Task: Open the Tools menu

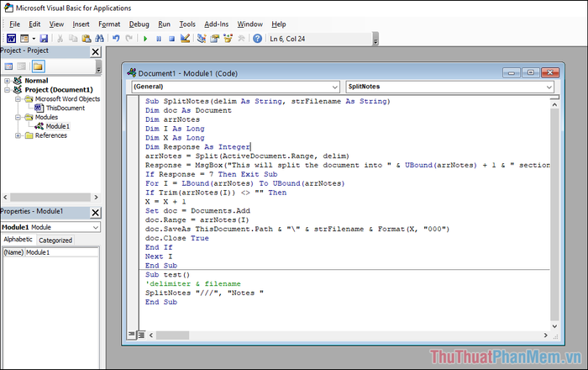Action: 187,24
